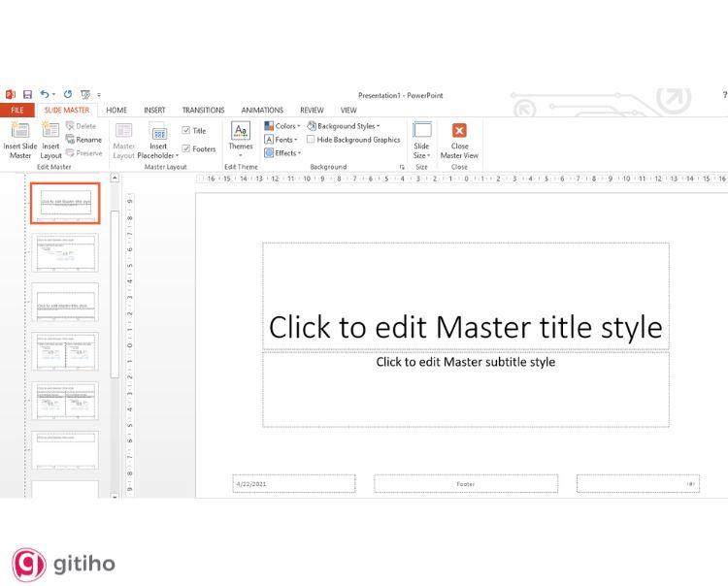Switch to the VIEW tab
Viewport: 728px width, 586px height.
(348, 110)
